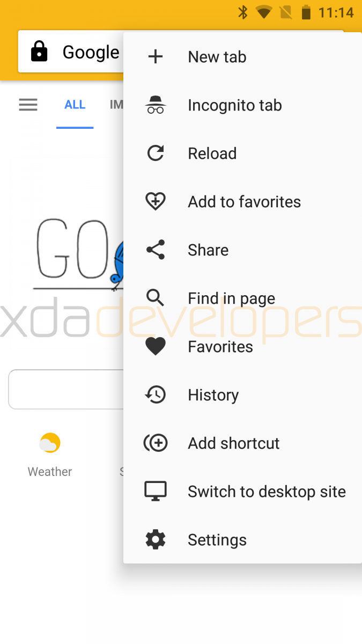362x644 pixels.
Task: Open the Weather shortcut
Action: point(50,455)
